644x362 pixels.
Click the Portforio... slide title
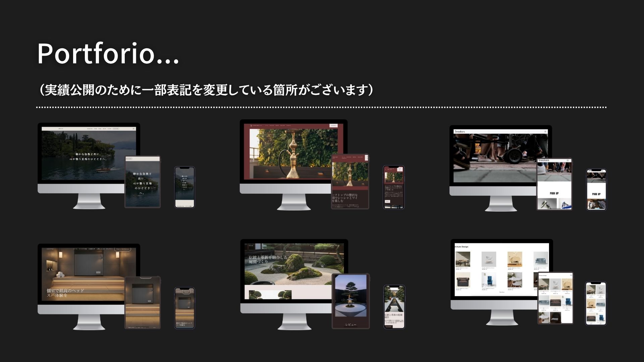tap(108, 54)
